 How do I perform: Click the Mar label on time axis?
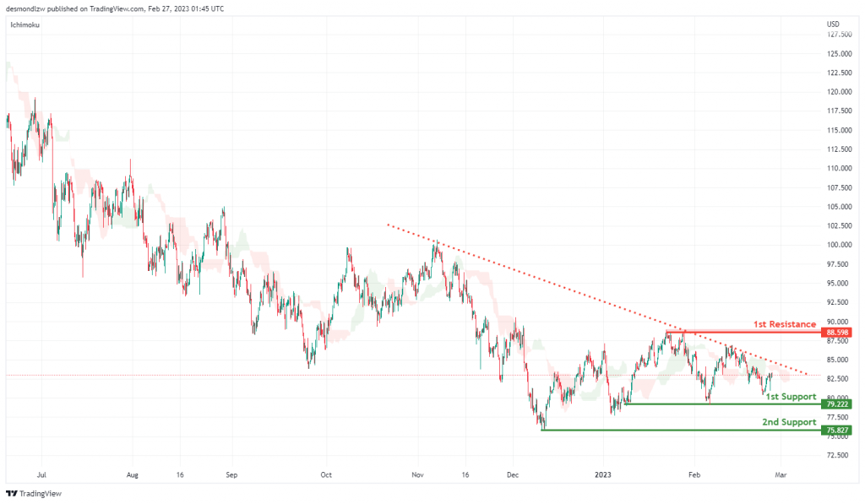(x=781, y=474)
